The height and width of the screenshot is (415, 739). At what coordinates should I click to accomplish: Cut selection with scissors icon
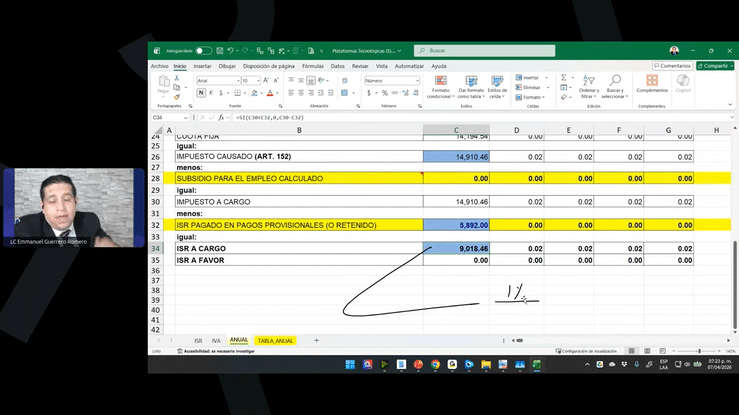(177, 78)
